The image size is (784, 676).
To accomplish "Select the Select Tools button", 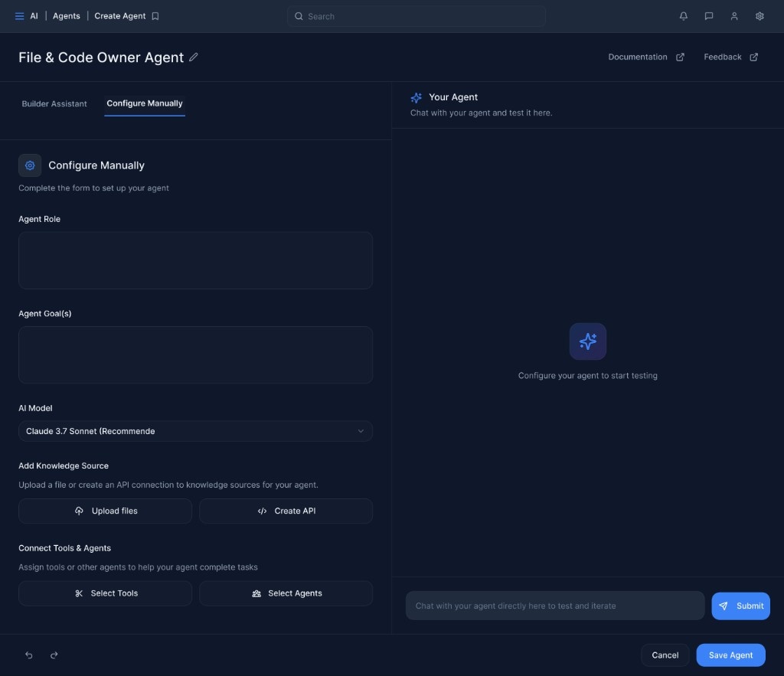I will [105, 593].
